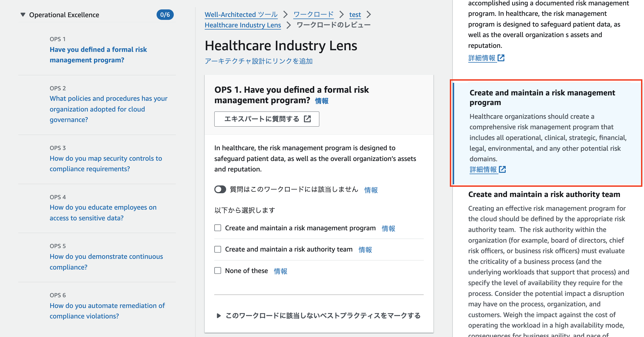Screen dimensions: 644x337
Task: Click external link icon on expert question button
Action: click(x=307, y=119)
